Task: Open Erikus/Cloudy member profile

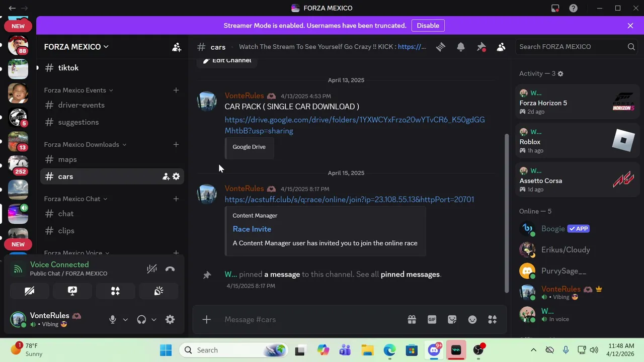Action: [577, 250]
